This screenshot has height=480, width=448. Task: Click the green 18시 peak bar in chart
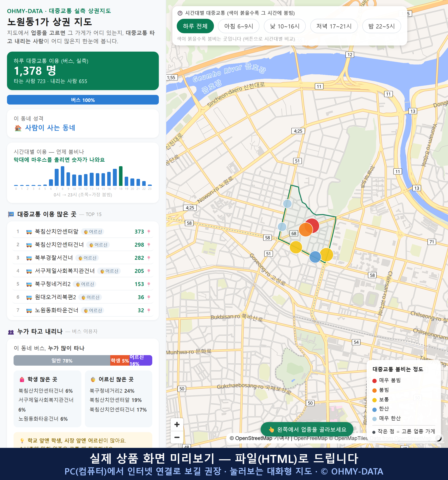121,176
